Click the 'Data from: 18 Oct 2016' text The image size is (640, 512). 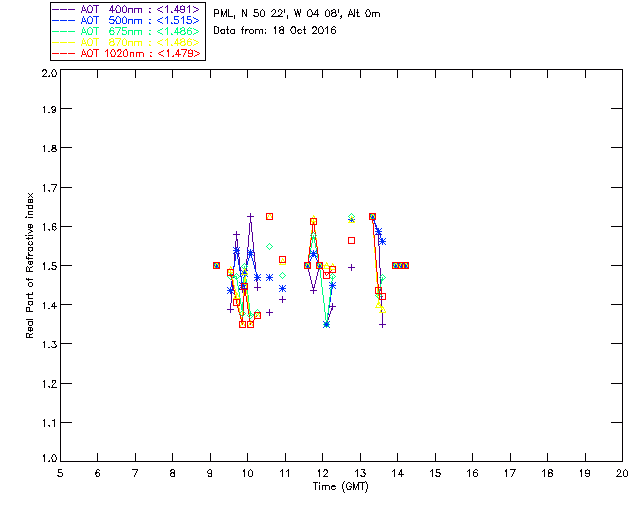(x=275, y=31)
